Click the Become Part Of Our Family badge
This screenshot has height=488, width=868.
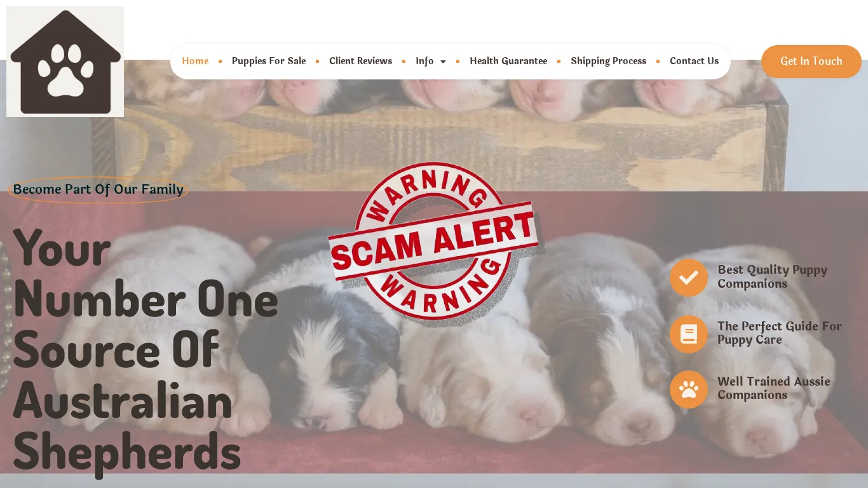click(98, 189)
